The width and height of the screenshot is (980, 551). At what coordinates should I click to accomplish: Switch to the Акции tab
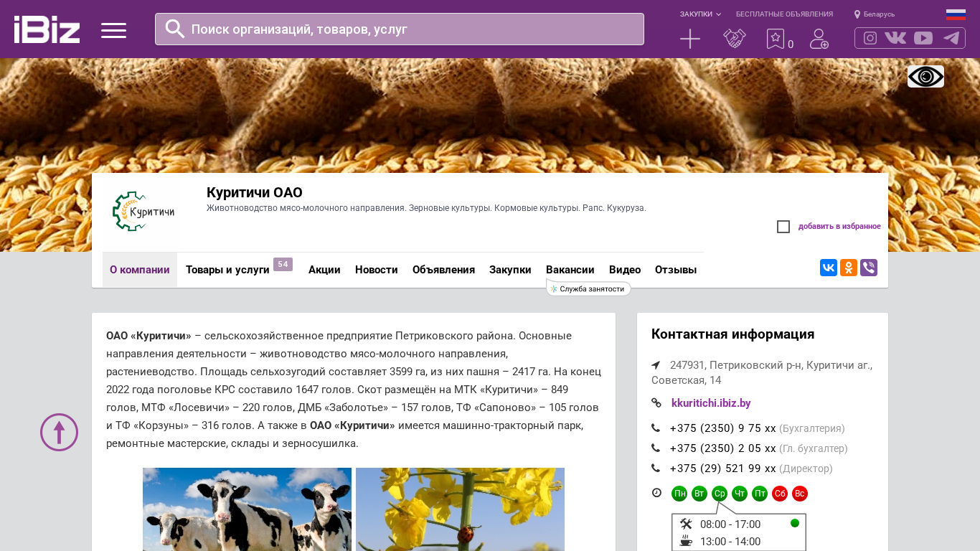[x=324, y=270]
